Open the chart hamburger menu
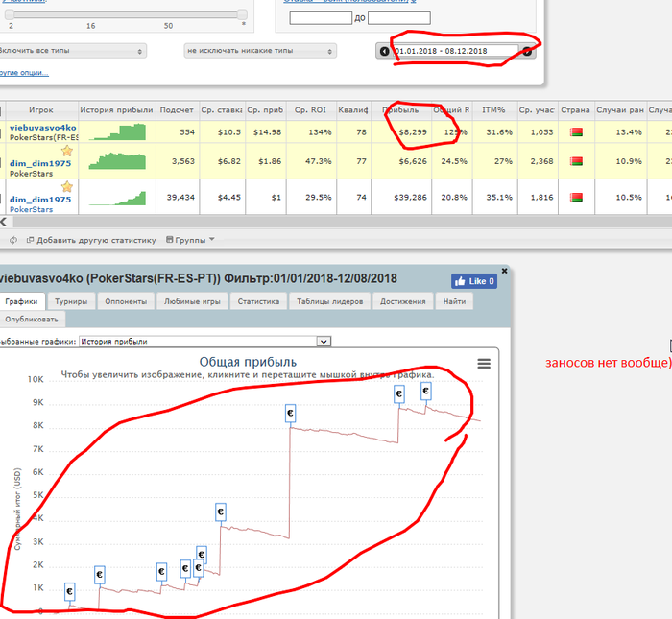 coord(484,364)
